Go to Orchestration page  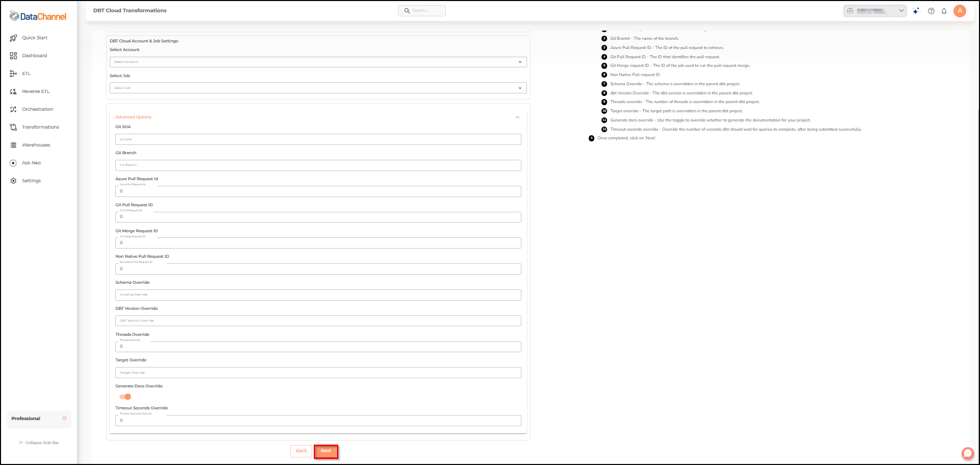[37, 109]
